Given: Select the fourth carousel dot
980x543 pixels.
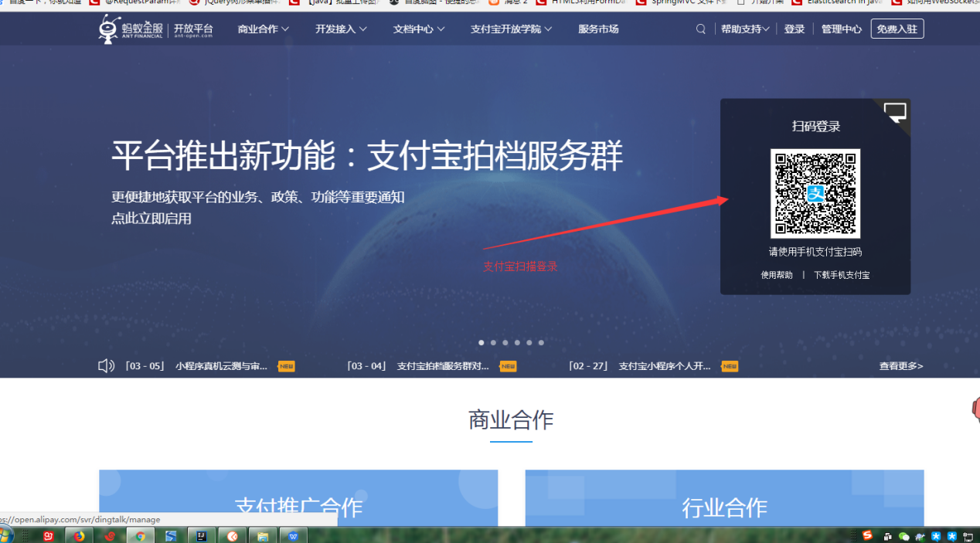Looking at the screenshot, I should (517, 342).
